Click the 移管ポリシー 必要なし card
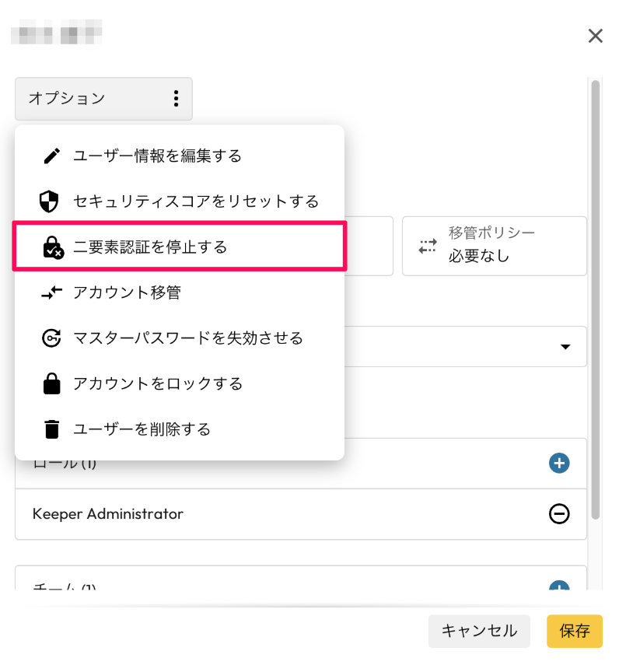 (495, 246)
